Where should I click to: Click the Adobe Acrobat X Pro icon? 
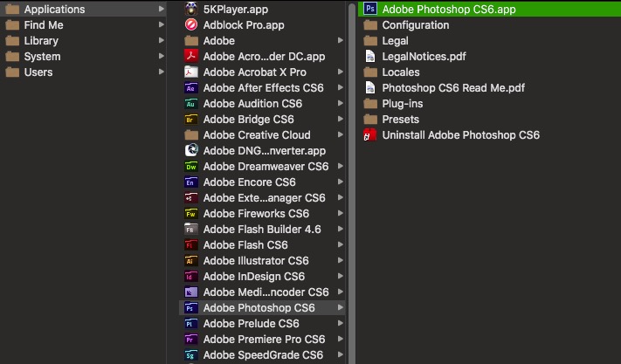[191, 72]
